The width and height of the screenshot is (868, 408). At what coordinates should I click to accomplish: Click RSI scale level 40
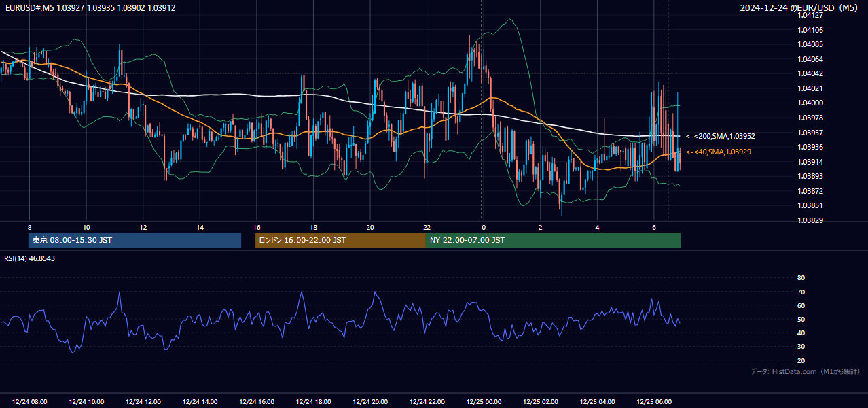pyautogui.click(x=801, y=333)
